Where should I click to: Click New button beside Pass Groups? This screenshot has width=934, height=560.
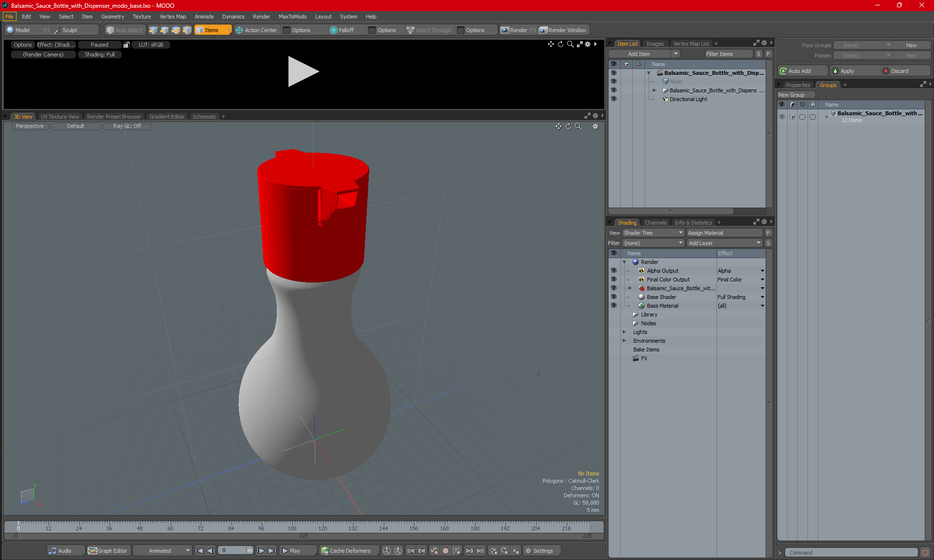[x=911, y=45]
